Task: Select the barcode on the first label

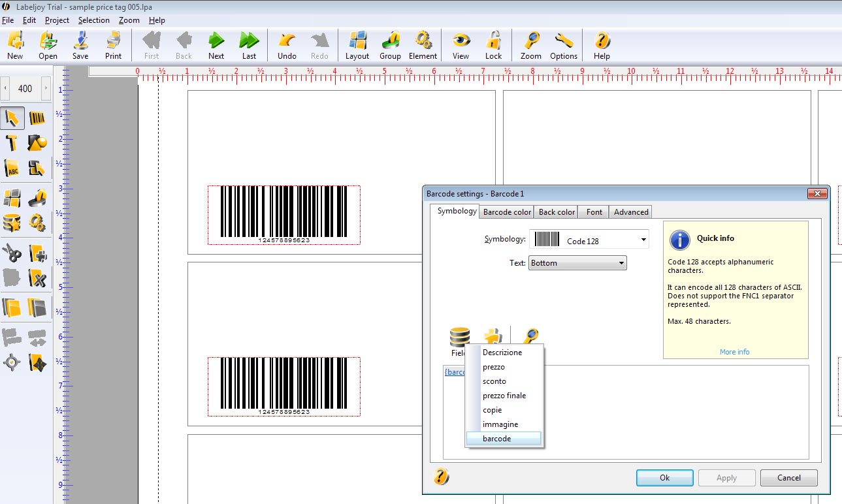Action: pos(283,215)
